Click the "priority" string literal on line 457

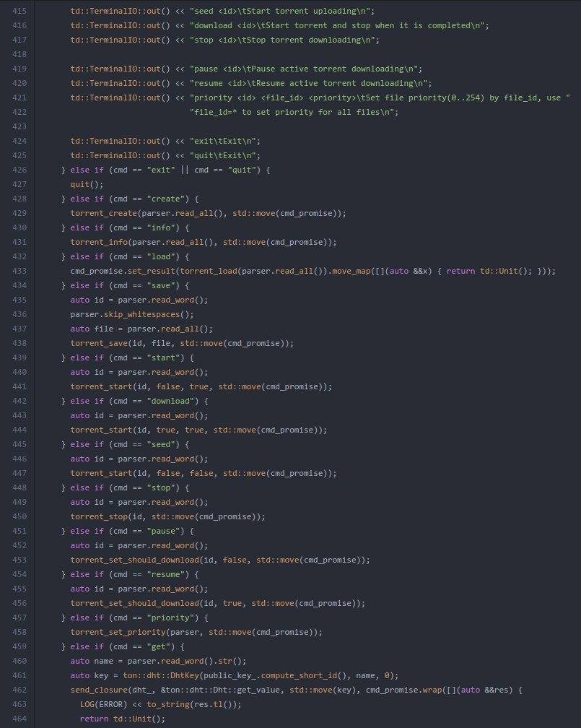(x=170, y=617)
